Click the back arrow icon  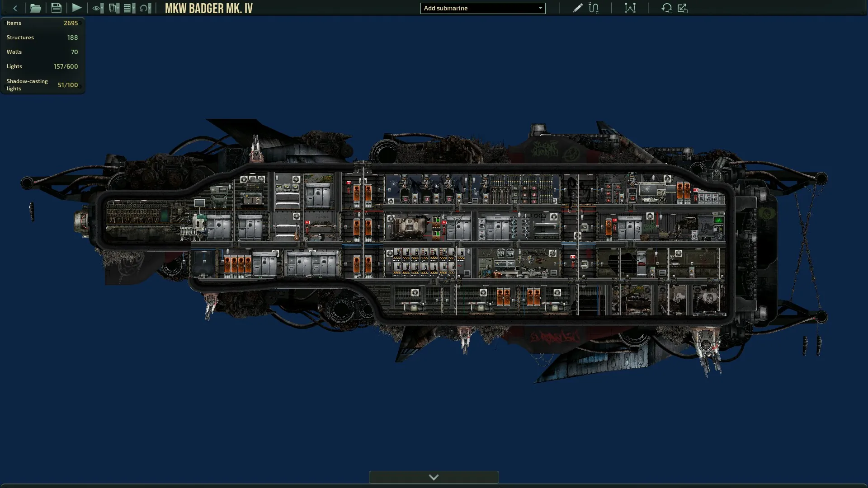pos(15,8)
